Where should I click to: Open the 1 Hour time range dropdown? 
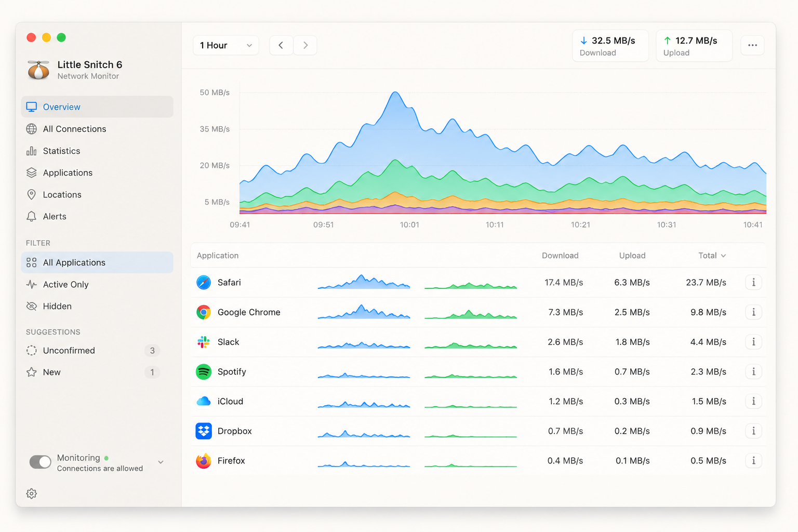tap(226, 45)
